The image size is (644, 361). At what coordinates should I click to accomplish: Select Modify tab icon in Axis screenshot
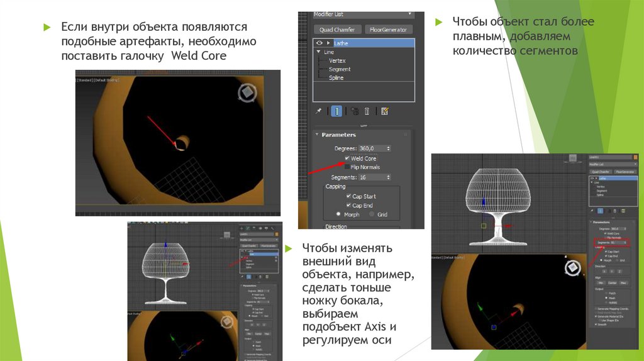tap(248, 228)
